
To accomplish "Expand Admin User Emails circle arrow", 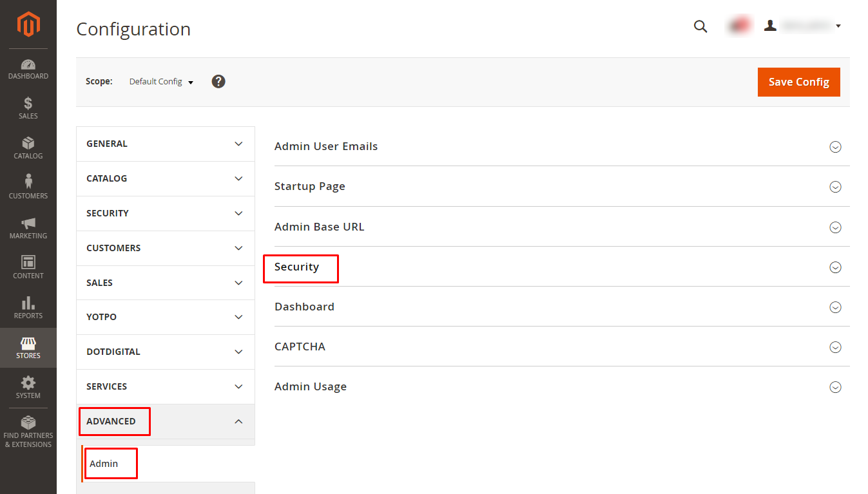I will (835, 147).
